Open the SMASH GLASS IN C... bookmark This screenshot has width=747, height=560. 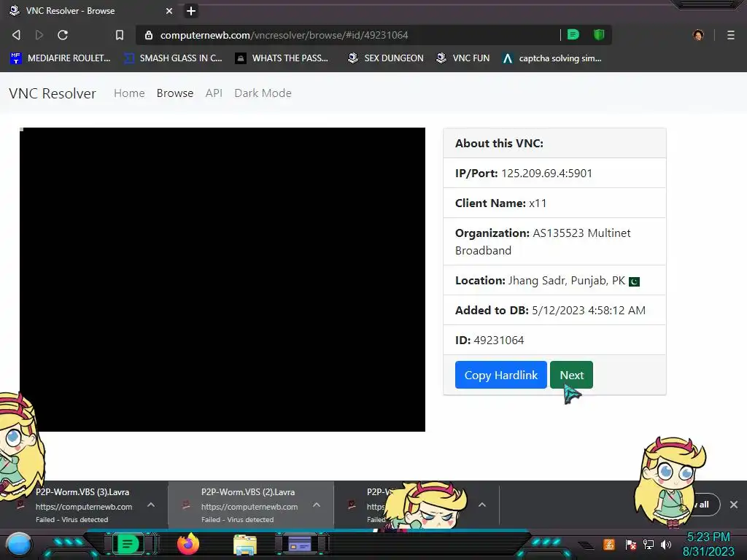pyautogui.click(x=173, y=58)
